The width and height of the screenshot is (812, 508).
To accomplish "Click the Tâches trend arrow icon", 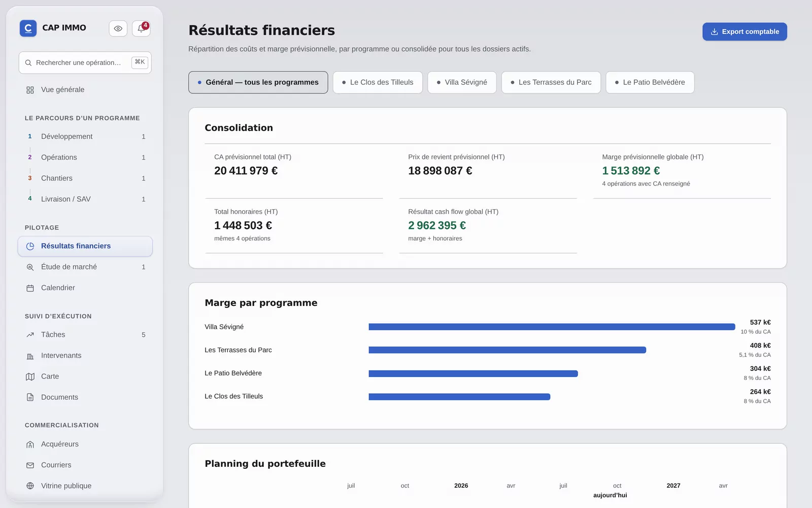I will (x=30, y=335).
